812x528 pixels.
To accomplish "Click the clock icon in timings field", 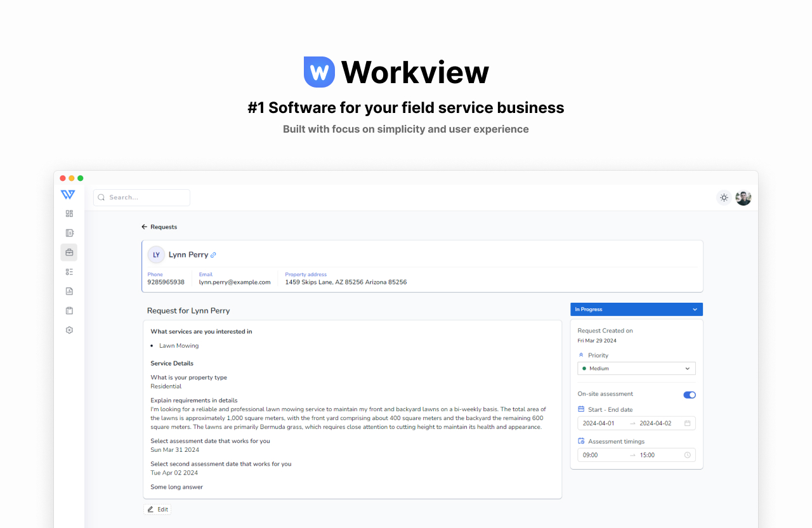I will pos(688,455).
